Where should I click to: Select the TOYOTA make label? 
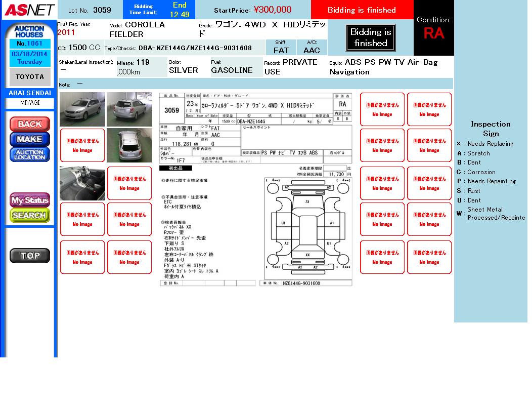pos(30,77)
